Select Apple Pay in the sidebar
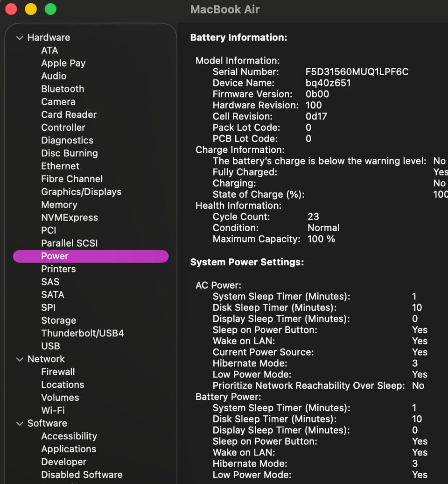 coord(63,63)
